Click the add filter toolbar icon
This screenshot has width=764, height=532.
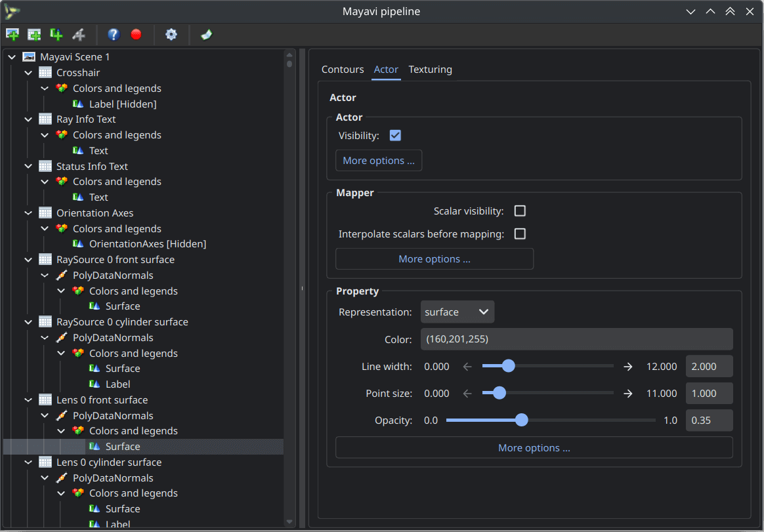[x=79, y=35]
